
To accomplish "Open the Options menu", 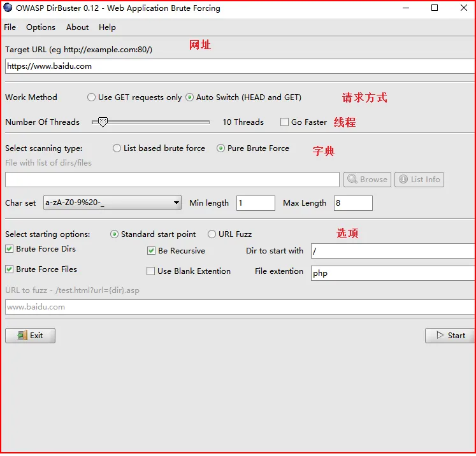I will click(x=41, y=27).
